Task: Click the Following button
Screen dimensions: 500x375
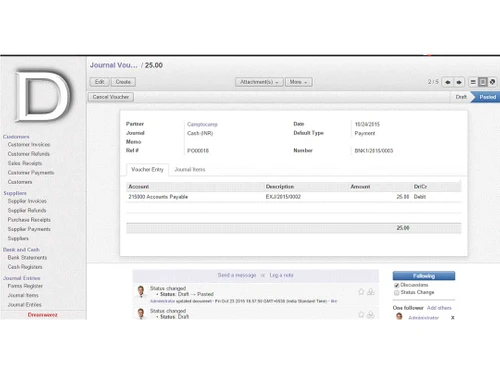Action: [424, 276]
